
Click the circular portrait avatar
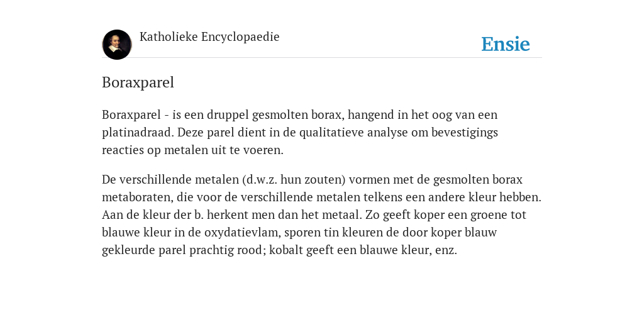click(117, 45)
